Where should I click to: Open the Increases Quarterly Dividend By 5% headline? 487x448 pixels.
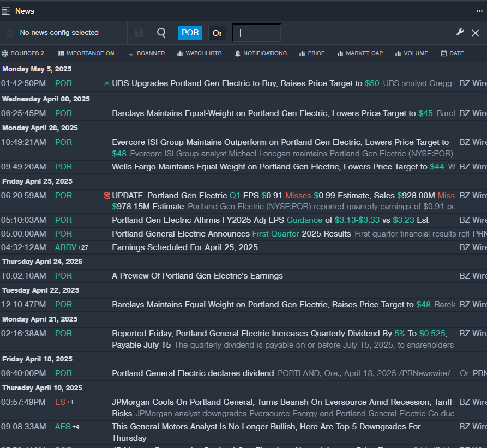[280, 339]
